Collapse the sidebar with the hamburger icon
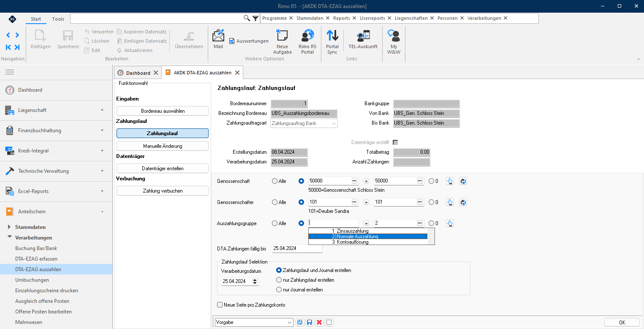 10,72
